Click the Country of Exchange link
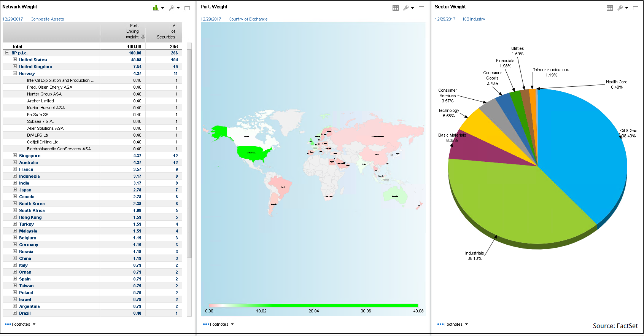The height and width of the screenshot is (336, 644). pyautogui.click(x=248, y=19)
